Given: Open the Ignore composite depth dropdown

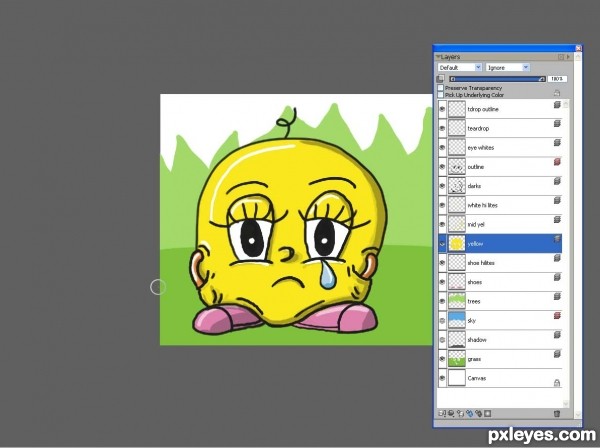Looking at the screenshot, I should pyautogui.click(x=508, y=68).
